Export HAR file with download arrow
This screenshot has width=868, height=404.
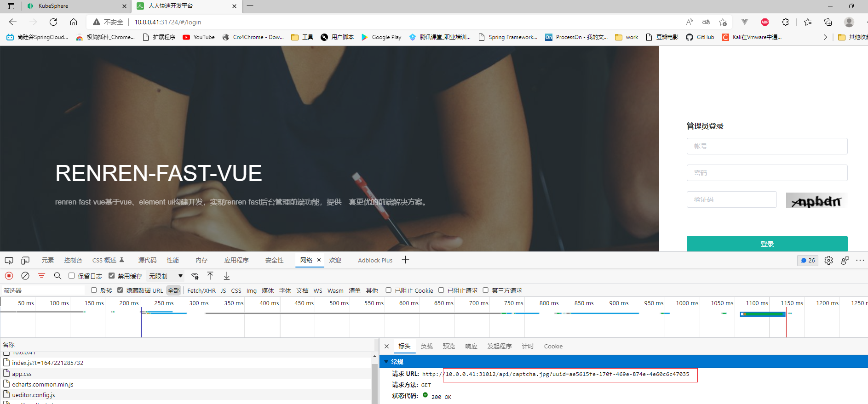pos(227,276)
